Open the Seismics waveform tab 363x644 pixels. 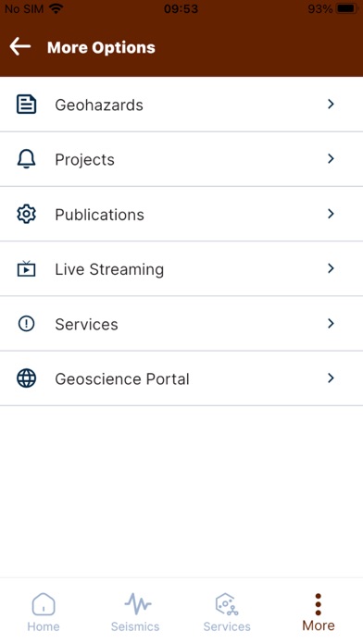pos(135,612)
